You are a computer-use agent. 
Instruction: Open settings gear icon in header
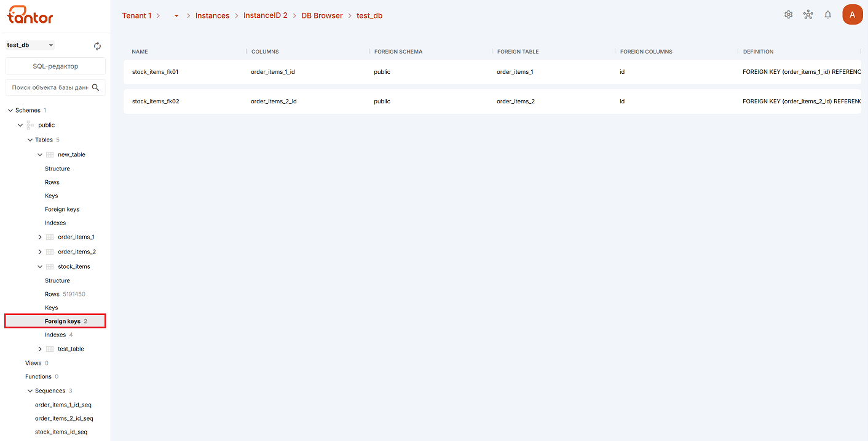(789, 15)
